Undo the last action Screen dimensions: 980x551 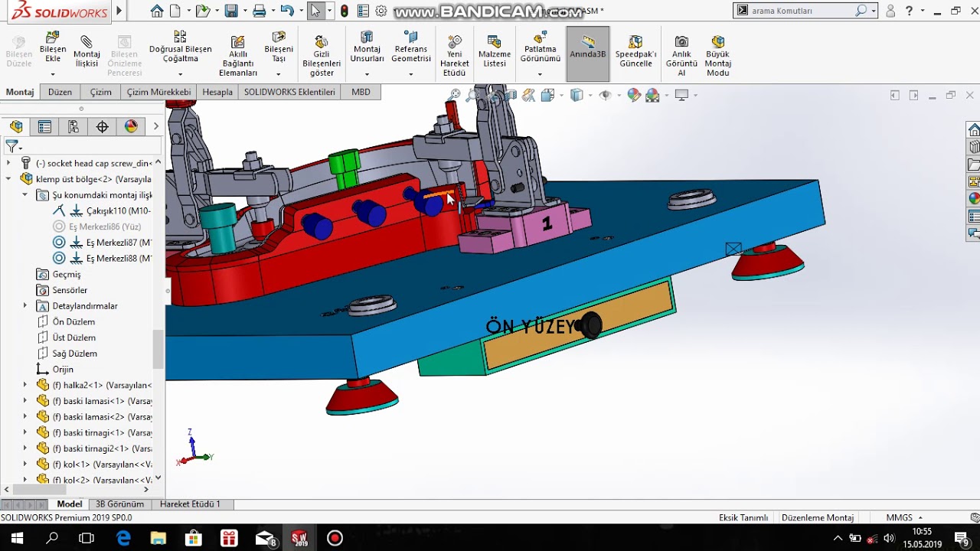pyautogui.click(x=287, y=11)
